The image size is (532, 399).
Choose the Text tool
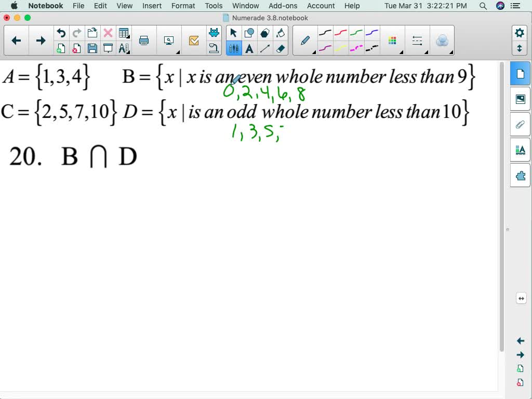(250, 49)
